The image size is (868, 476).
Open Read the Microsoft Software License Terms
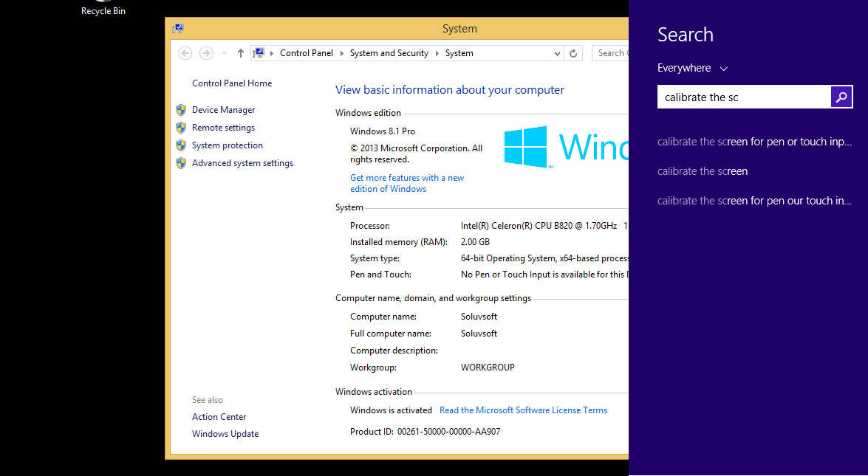click(523, 410)
